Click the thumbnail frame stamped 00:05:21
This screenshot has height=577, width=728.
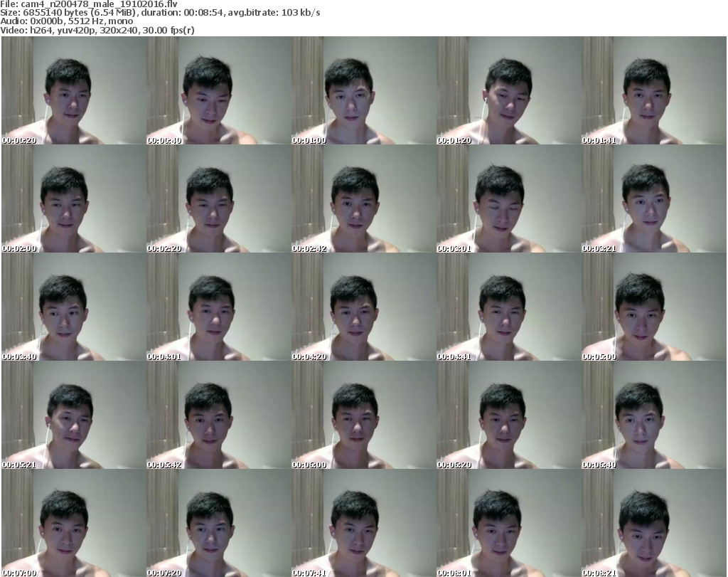[74, 415]
